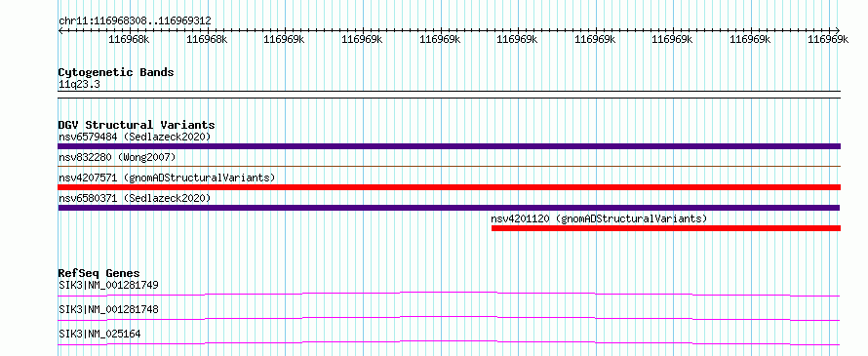Click the magenta line for SIK3|NM_001281749

click(x=449, y=294)
